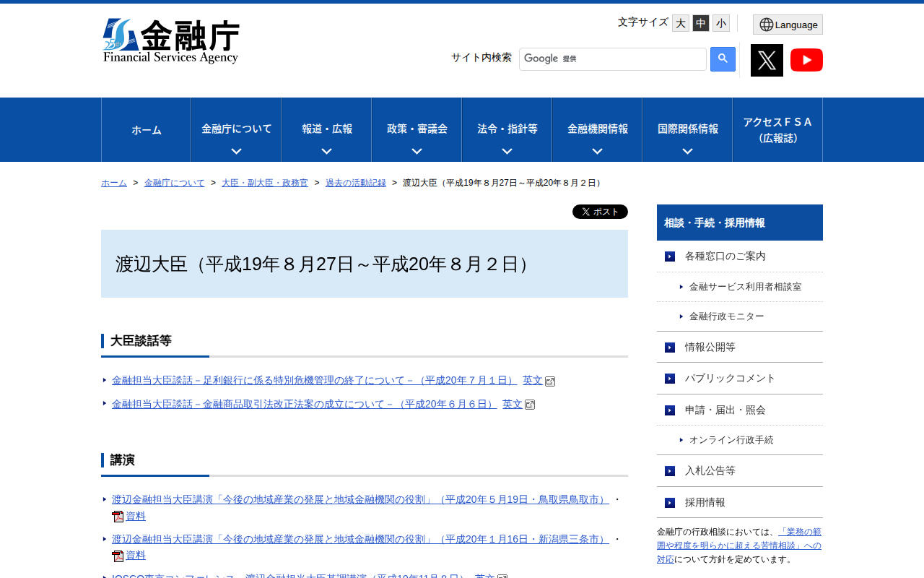The width and height of the screenshot is (924, 578).
Task: Open 金融商品取引法改正法案 大臣談話 link
Action: pyautogui.click(x=305, y=404)
